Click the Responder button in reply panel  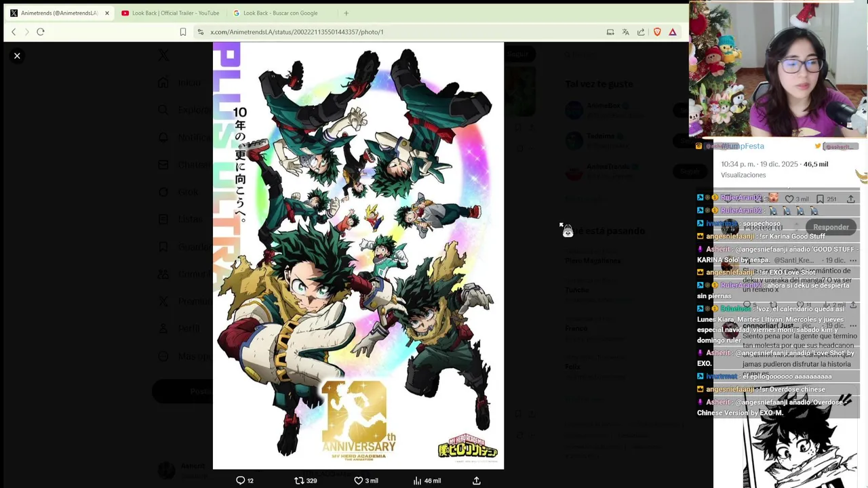(x=831, y=227)
